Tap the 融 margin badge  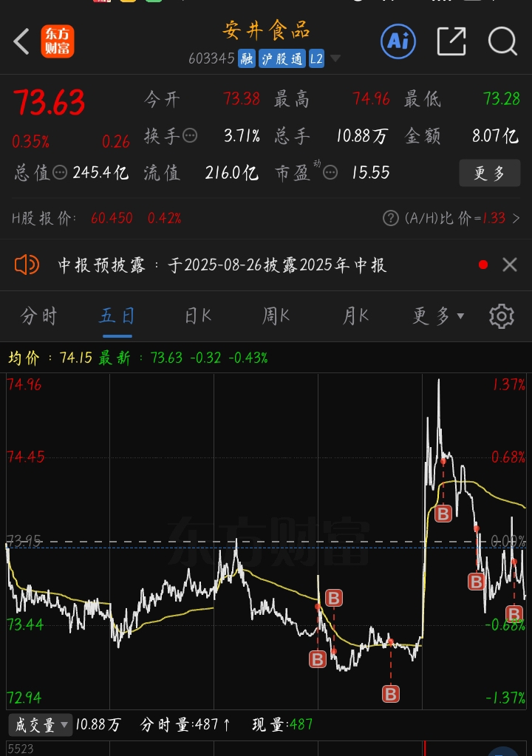(247, 59)
